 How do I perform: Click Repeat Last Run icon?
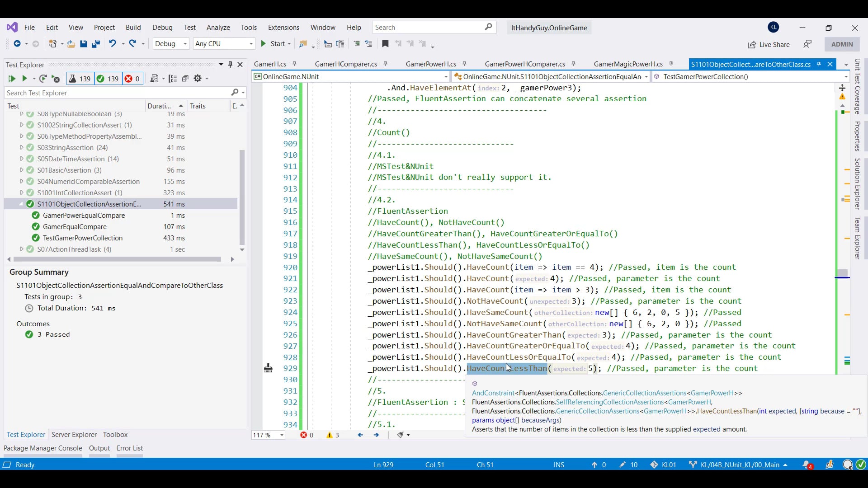[x=43, y=79]
